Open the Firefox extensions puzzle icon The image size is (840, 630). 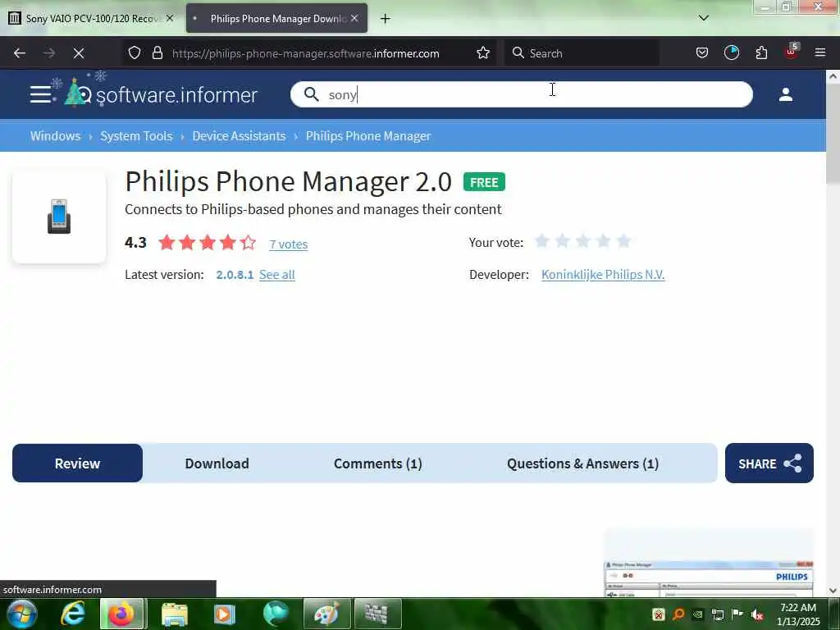[x=761, y=53]
